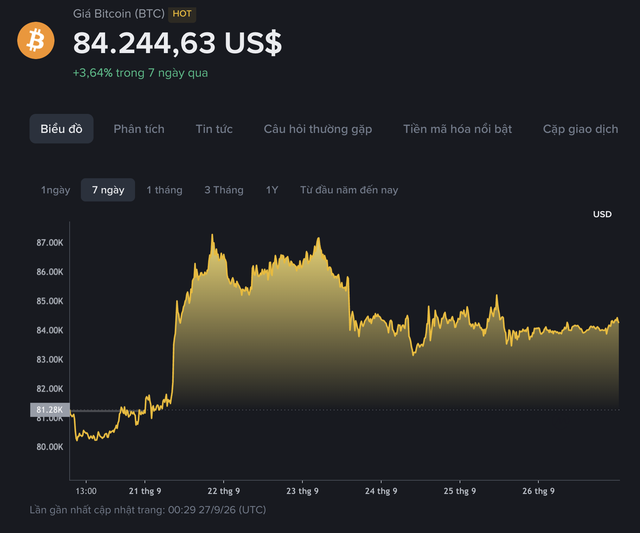Click the 84.244,63 US$ price text

(177, 43)
